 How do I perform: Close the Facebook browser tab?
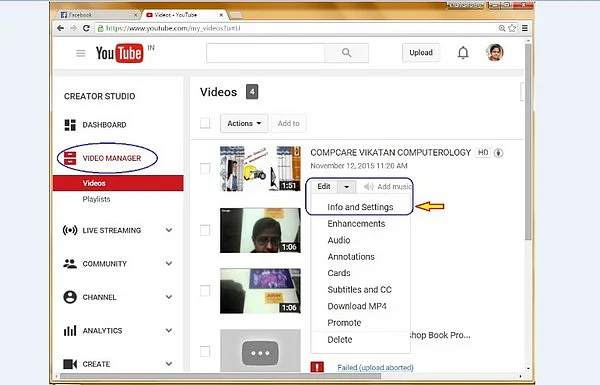click(x=135, y=15)
